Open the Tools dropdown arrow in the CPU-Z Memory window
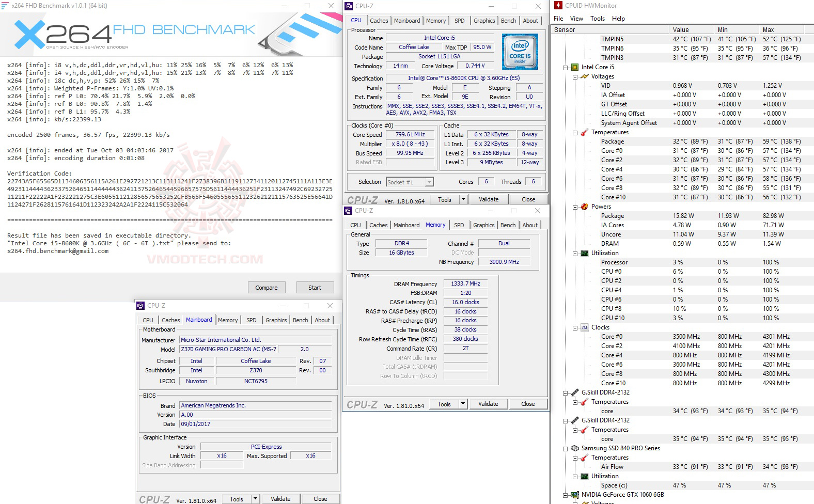 (x=463, y=404)
